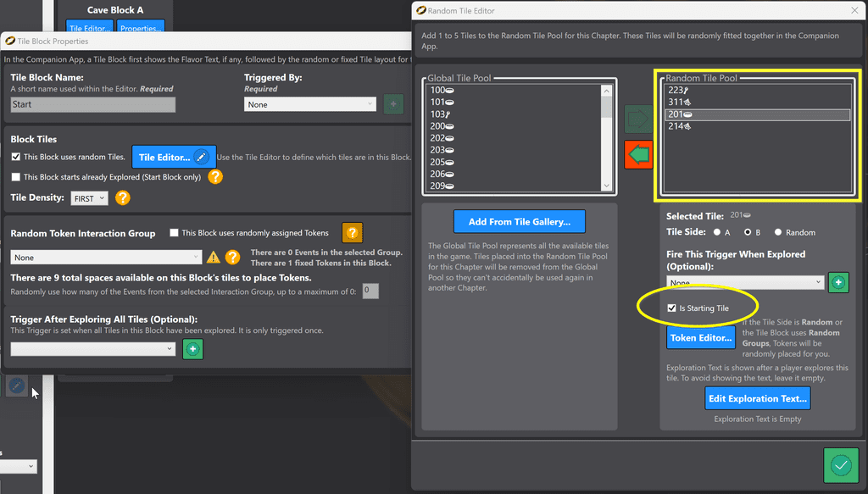
Task: Select tile 103 in Global Tile Pool
Action: click(514, 114)
